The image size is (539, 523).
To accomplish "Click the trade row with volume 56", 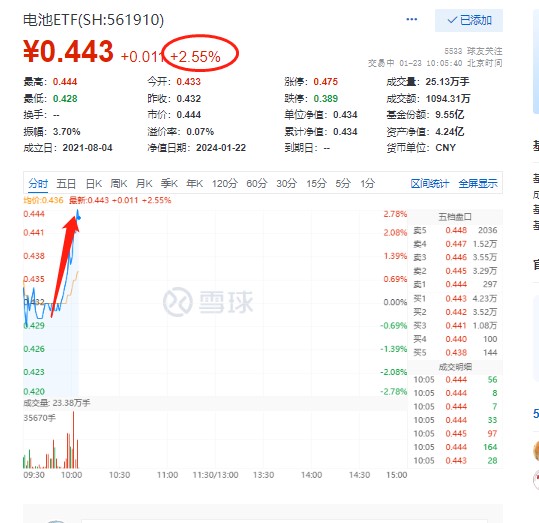I will [x=455, y=380].
